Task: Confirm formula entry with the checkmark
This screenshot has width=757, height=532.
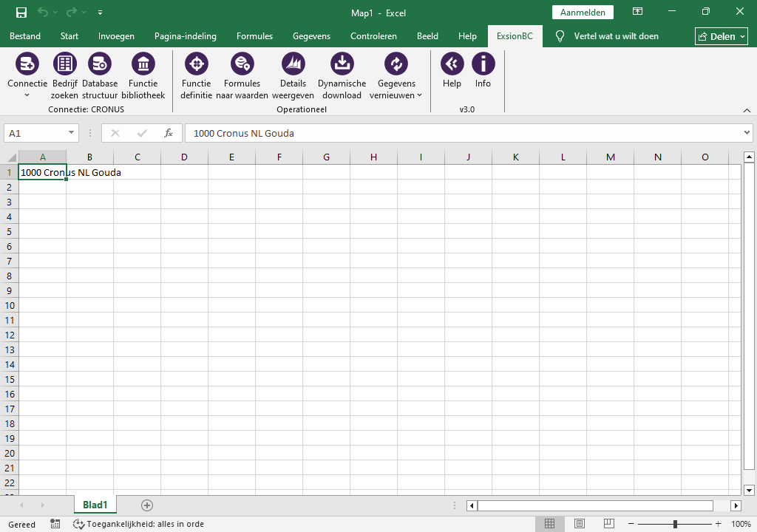Action: [x=142, y=133]
